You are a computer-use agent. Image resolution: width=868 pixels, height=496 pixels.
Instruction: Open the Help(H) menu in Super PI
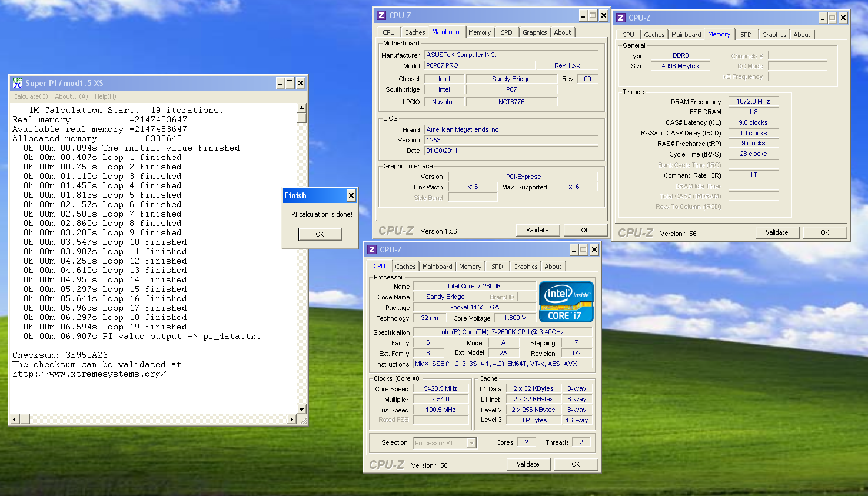(x=105, y=96)
